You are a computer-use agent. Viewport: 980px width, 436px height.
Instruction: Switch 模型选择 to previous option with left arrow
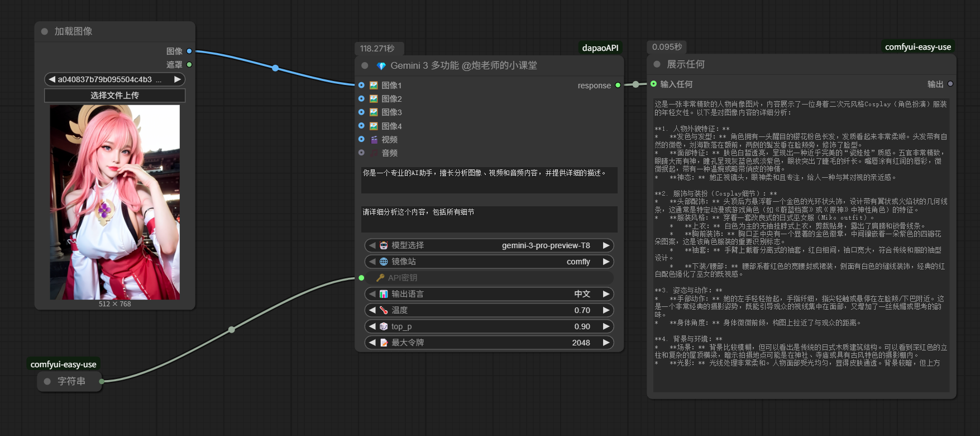(x=372, y=245)
